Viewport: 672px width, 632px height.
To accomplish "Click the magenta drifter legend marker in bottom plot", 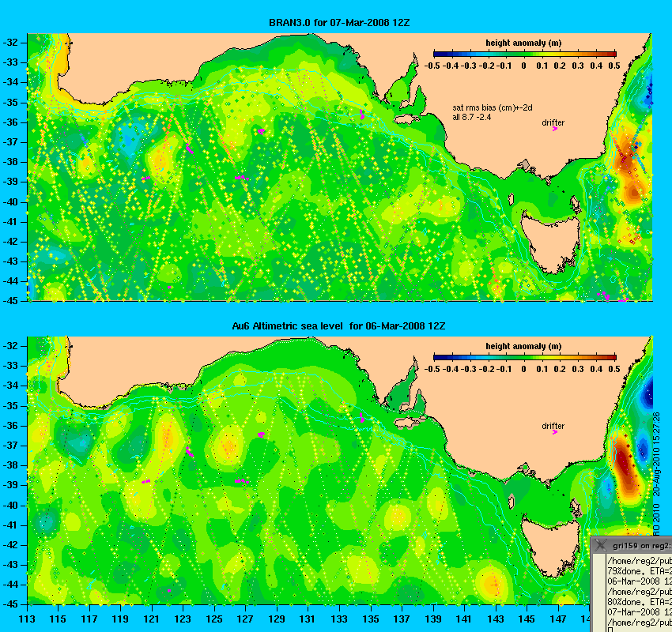I will (555, 432).
